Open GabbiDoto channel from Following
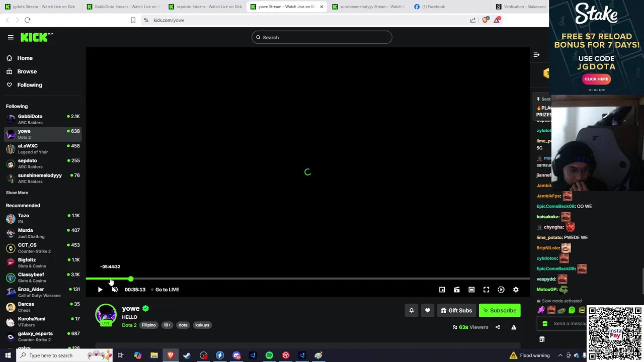This screenshot has height=362, width=644. pos(43,119)
